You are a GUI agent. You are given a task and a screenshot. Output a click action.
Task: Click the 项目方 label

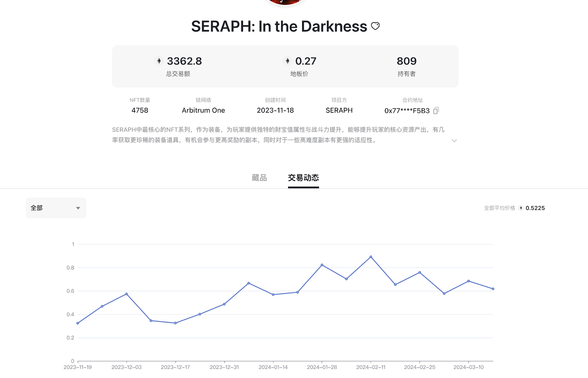(x=339, y=100)
